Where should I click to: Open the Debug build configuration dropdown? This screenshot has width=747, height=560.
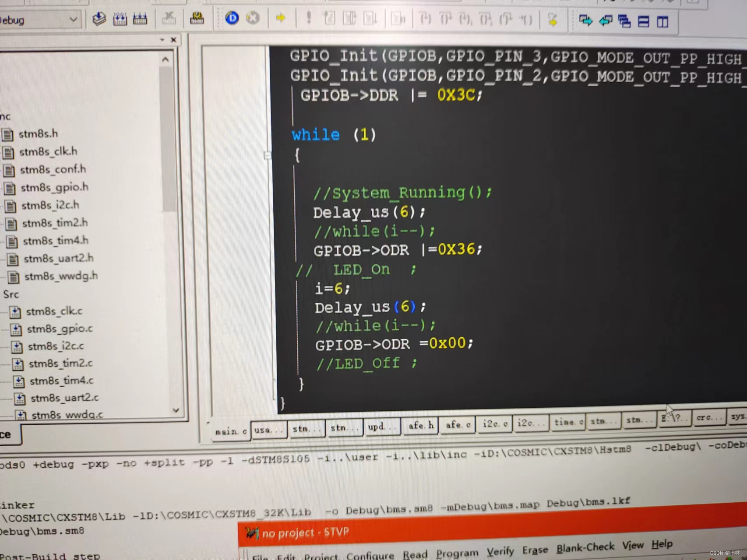click(x=74, y=20)
